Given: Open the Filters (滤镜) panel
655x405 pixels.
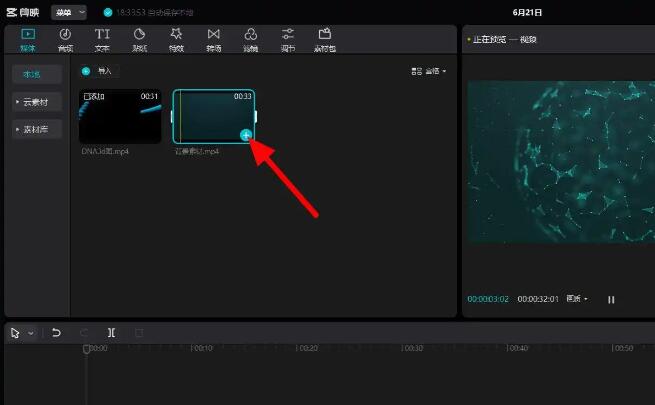Looking at the screenshot, I should (x=250, y=39).
